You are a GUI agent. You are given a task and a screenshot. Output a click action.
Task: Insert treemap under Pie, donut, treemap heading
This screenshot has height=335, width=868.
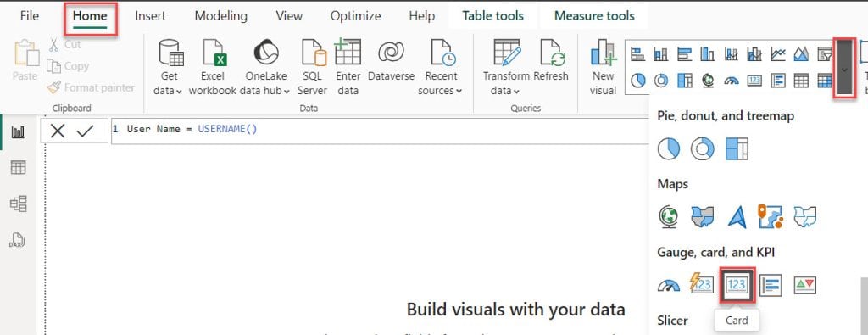(737, 149)
